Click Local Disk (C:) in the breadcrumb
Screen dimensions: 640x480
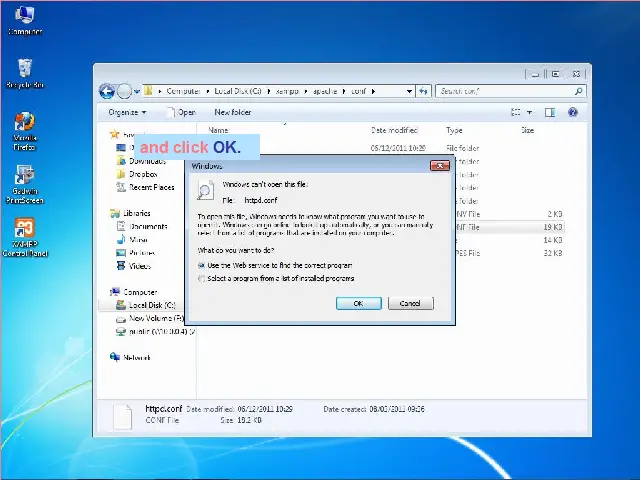point(238,91)
